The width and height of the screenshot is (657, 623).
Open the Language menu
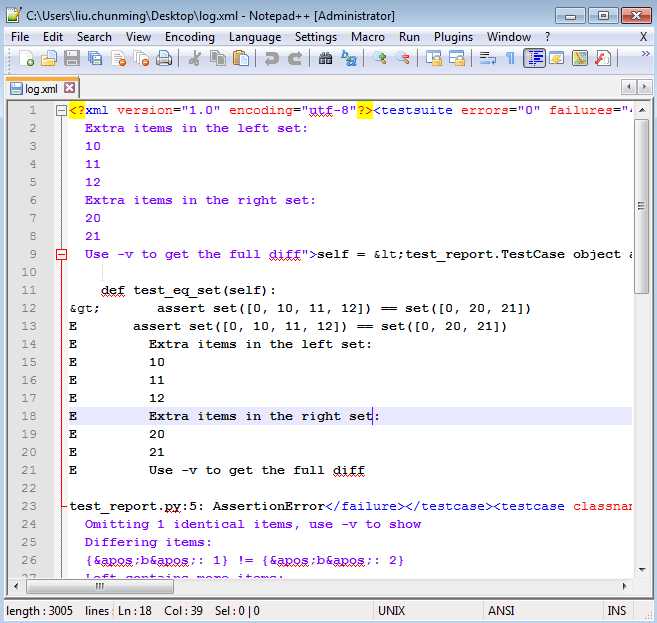tap(255, 37)
